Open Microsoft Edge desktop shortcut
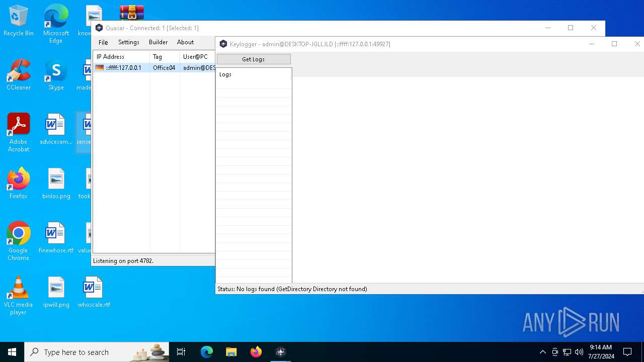The width and height of the screenshot is (644, 362). click(x=56, y=24)
